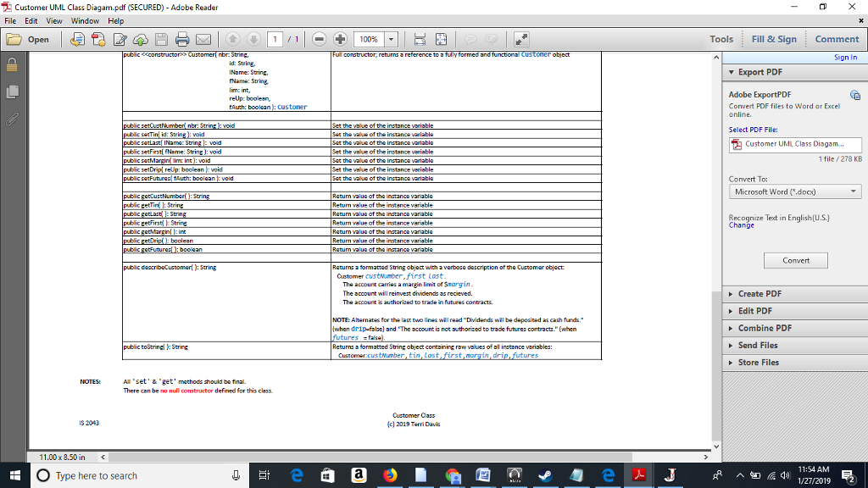Open the View menu
Viewport: 868px width, 488px height.
pos(53,21)
